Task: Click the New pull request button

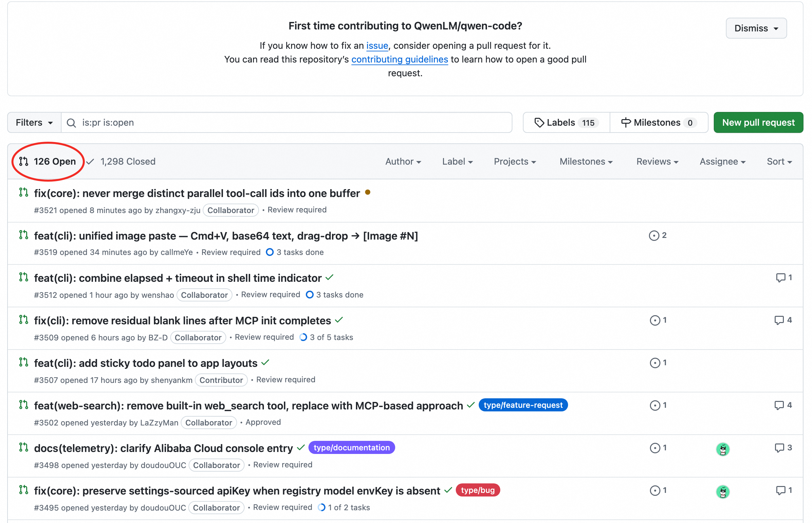Action: tap(758, 122)
